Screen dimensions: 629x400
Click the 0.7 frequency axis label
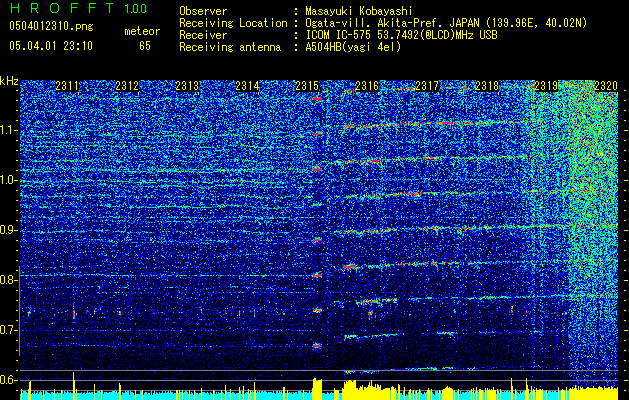tap(9, 330)
